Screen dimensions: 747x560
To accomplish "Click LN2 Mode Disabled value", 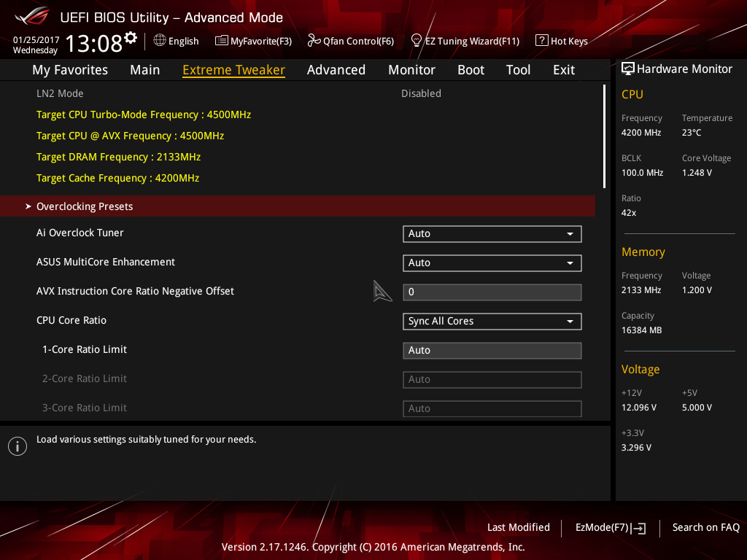I will [x=421, y=93].
